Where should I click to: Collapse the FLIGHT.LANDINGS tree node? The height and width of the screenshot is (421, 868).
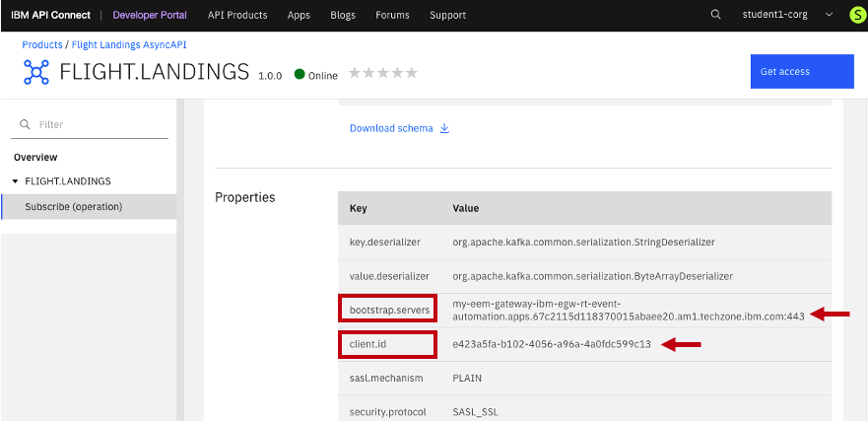[x=16, y=181]
